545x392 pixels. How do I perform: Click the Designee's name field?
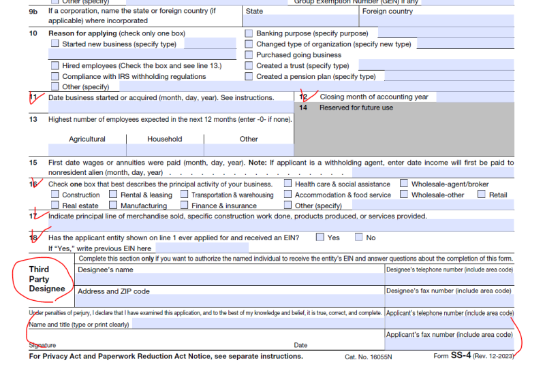point(230,280)
